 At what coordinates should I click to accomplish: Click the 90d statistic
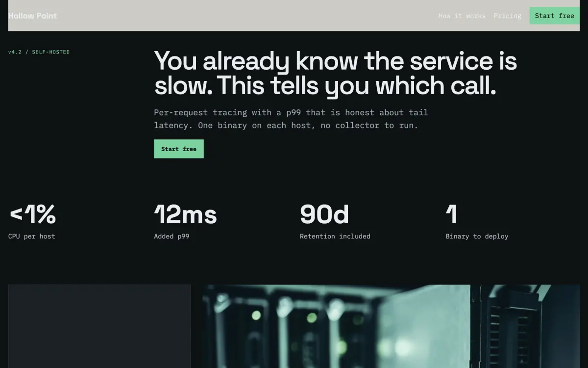[x=324, y=214]
